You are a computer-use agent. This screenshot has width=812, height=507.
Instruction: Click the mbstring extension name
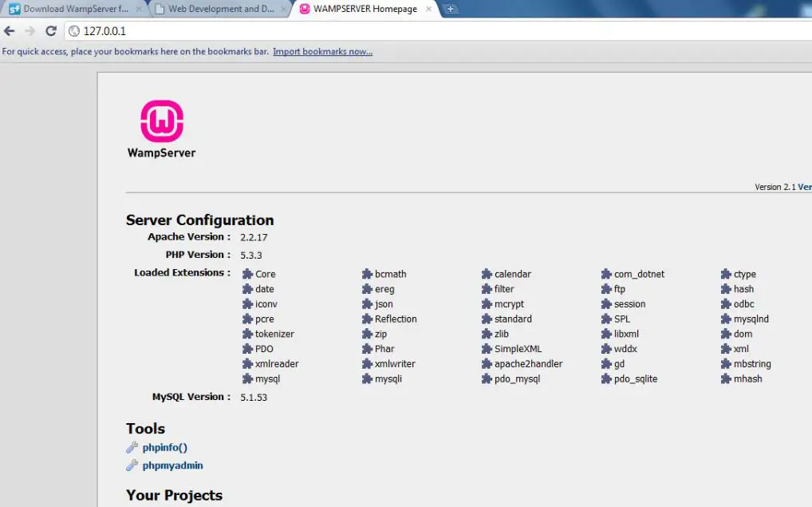[x=752, y=364]
